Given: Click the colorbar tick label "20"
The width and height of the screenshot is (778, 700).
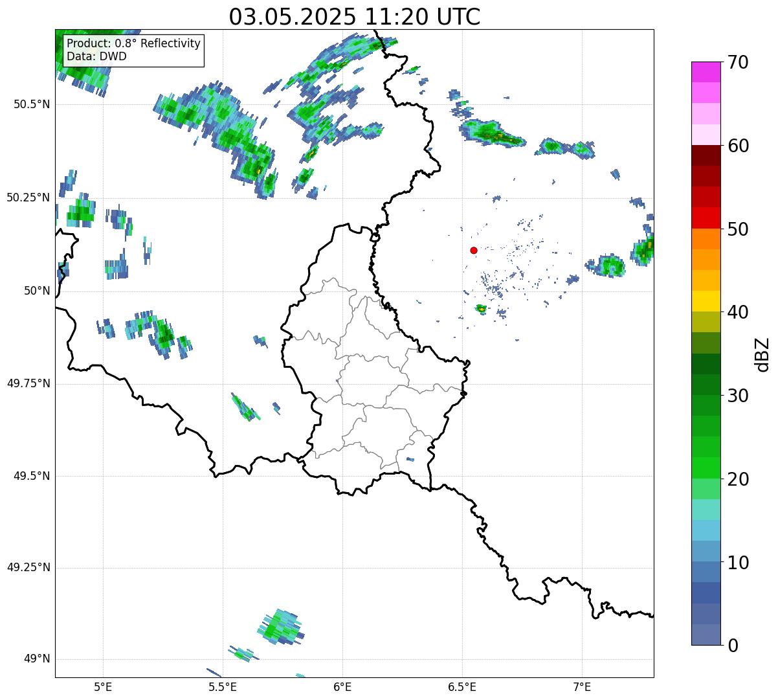Looking at the screenshot, I should coord(738,479).
